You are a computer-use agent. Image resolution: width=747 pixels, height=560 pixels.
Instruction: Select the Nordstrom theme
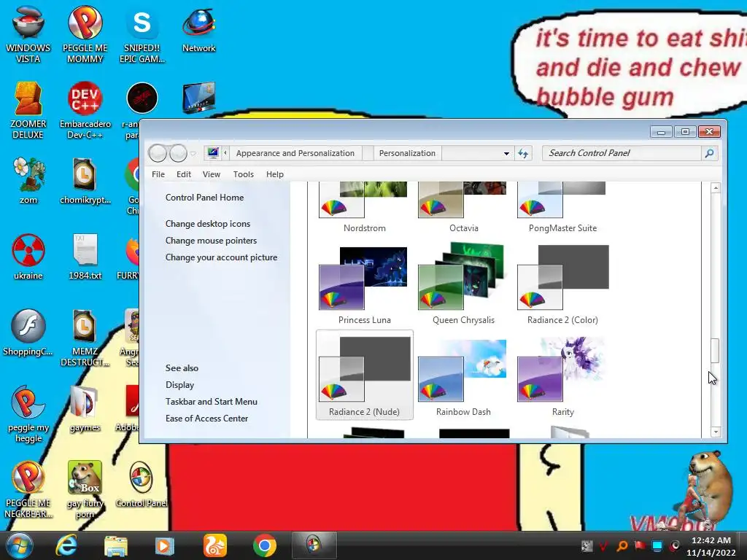click(365, 208)
